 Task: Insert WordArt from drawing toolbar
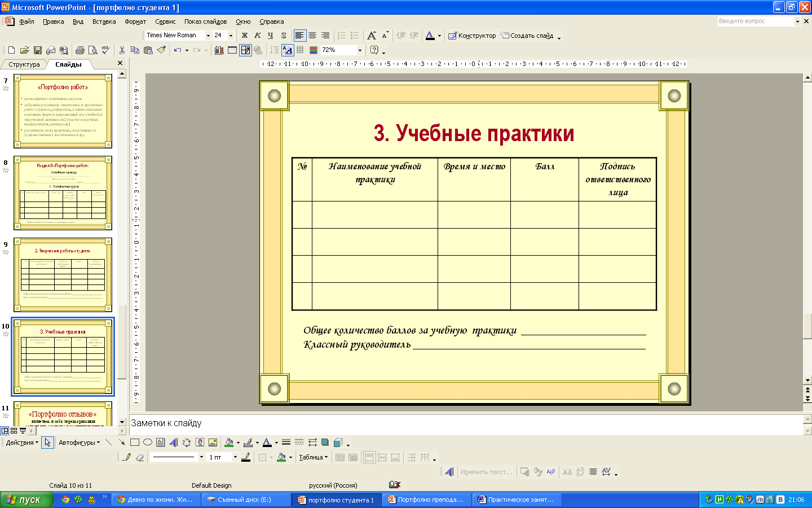(174, 443)
